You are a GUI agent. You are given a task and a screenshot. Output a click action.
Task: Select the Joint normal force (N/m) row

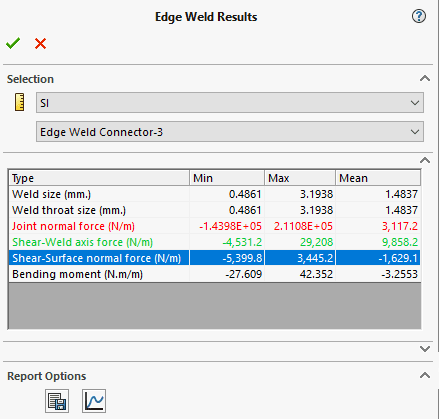point(215,226)
